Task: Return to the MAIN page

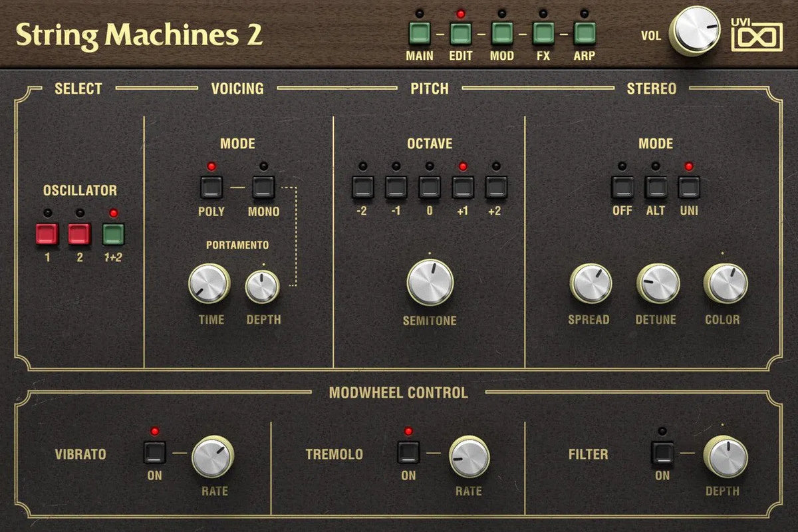Action: tap(419, 31)
